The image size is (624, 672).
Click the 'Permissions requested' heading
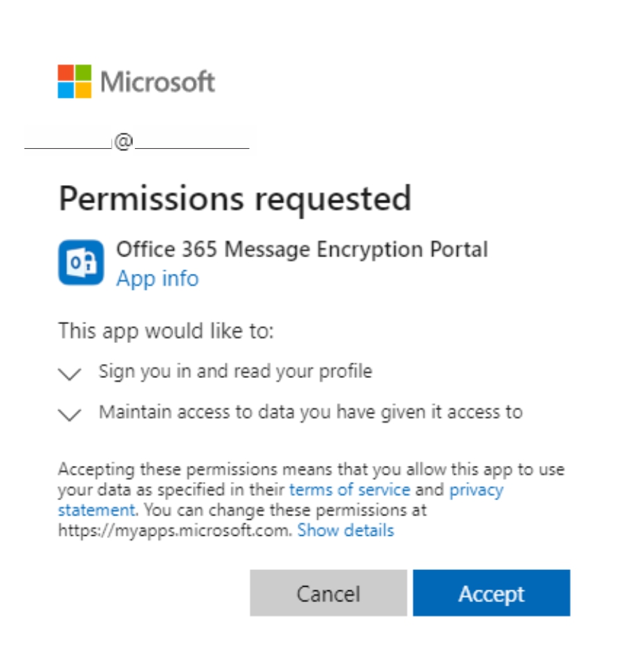tap(235, 199)
